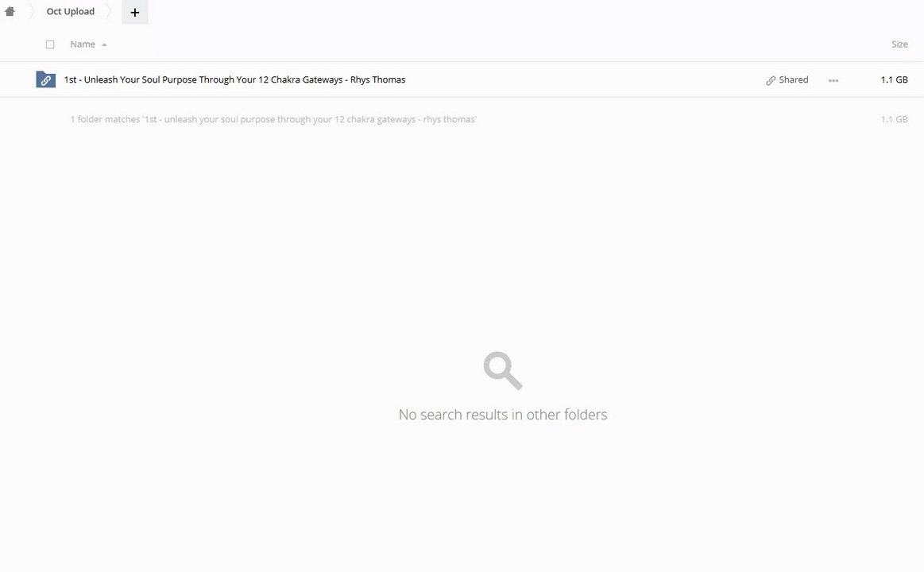The height and width of the screenshot is (572, 924).
Task: Sort files by the Size column header
Action: [x=899, y=44]
